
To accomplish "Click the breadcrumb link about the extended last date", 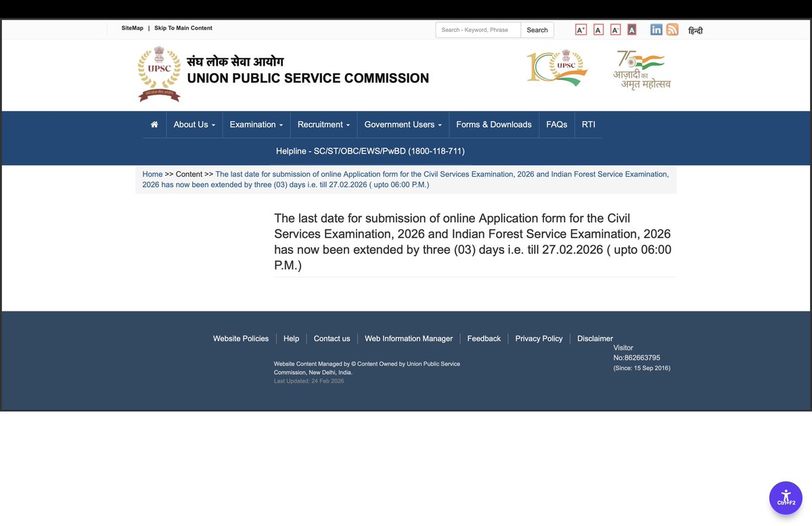I will point(405,179).
